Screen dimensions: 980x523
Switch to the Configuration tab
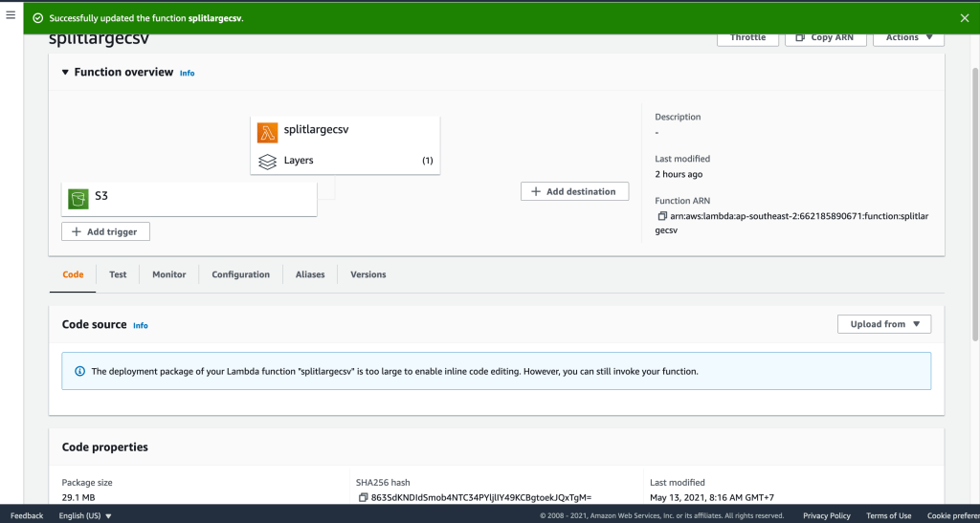240,274
